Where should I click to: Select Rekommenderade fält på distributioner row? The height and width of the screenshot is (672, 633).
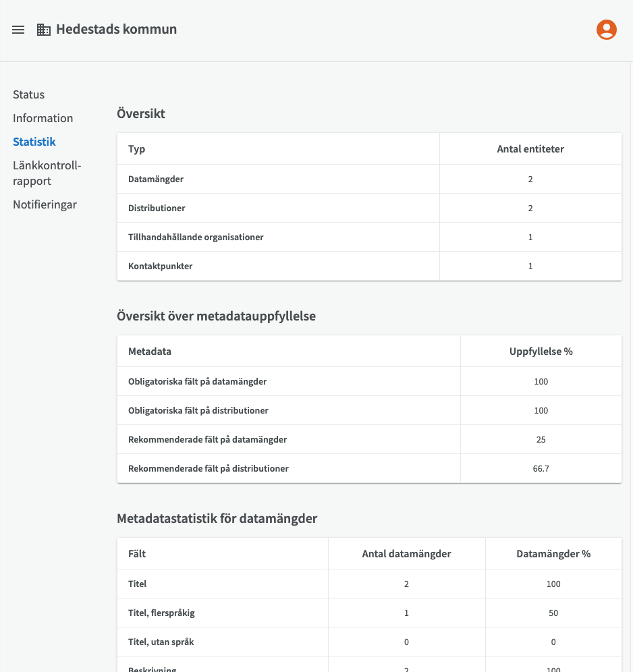369,468
